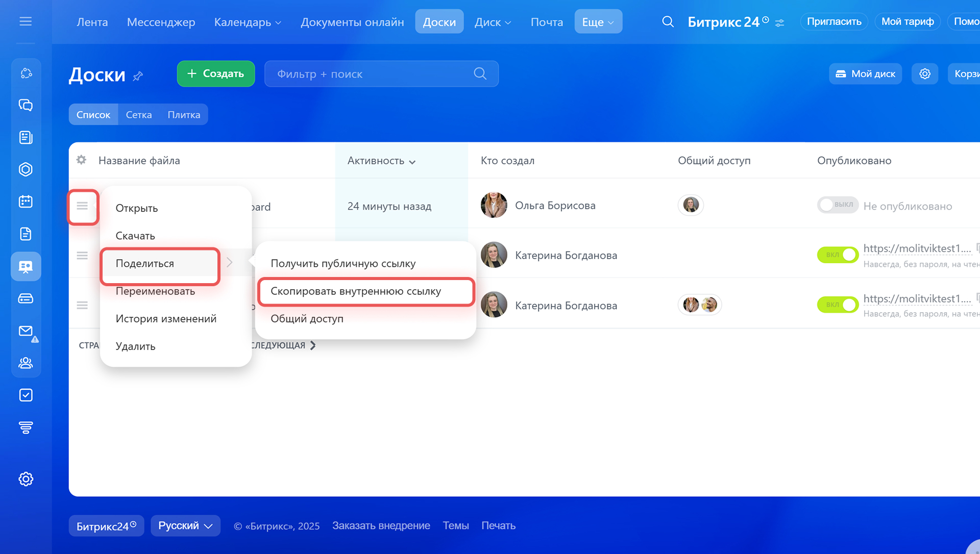Click the search magnifier in top bar

coord(668,22)
